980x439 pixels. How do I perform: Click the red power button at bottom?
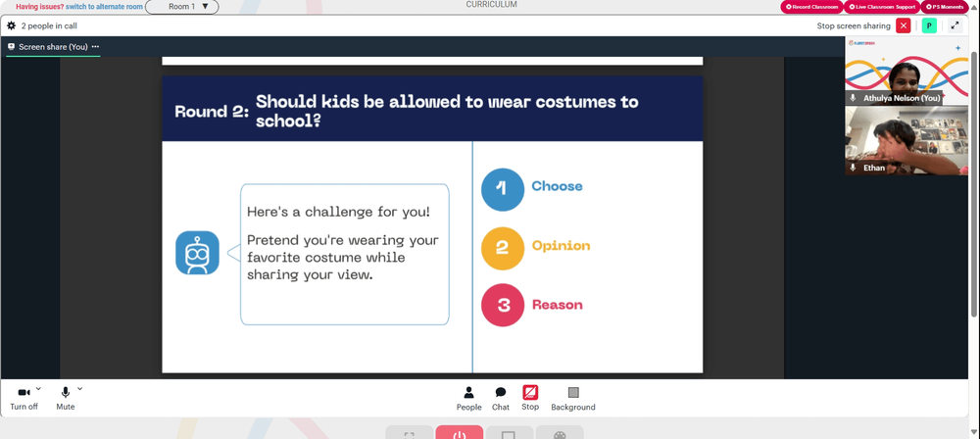click(x=460, y=433)
